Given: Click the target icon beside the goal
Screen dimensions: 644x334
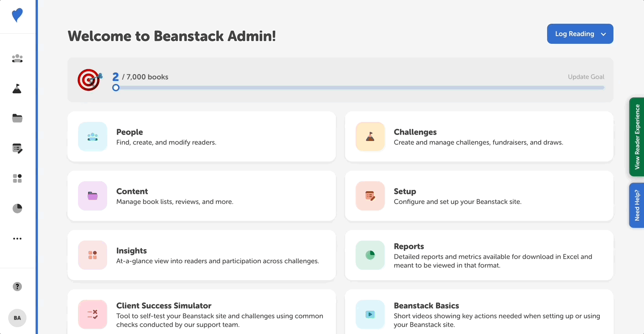Looking at the screenshot, I should pos(88,80).
